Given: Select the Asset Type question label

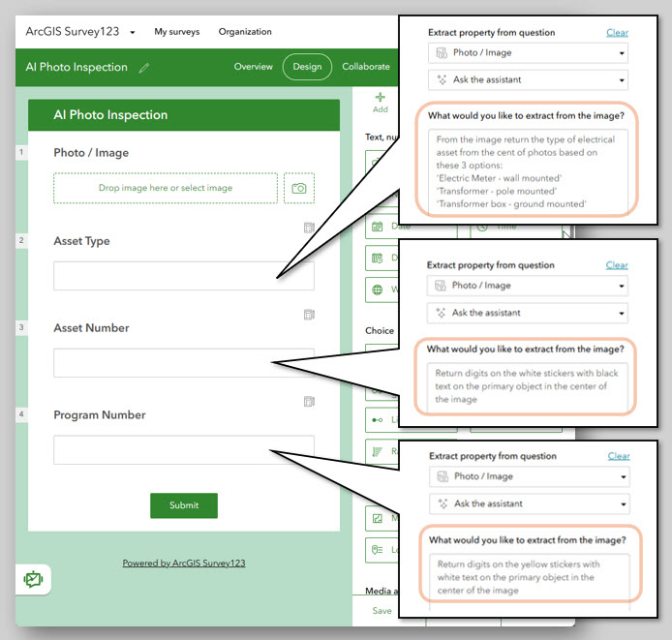Looking at the screenshot, I should [x=81, y=241].
